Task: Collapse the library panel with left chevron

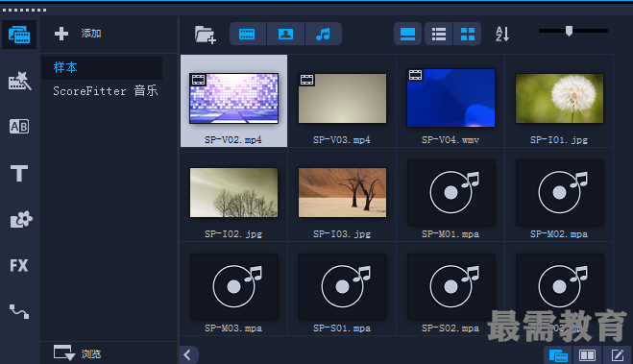Action: pos(187,355)
